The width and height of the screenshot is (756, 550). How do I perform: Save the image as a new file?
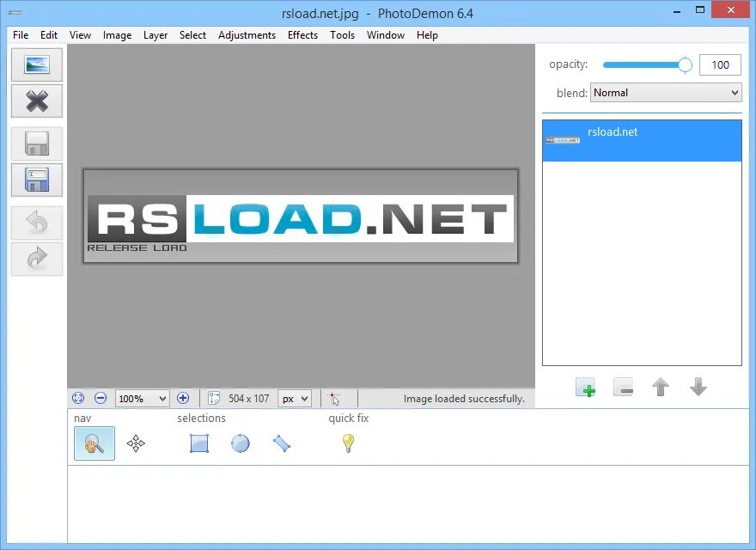pyautogui.click(x=36, y=180)
